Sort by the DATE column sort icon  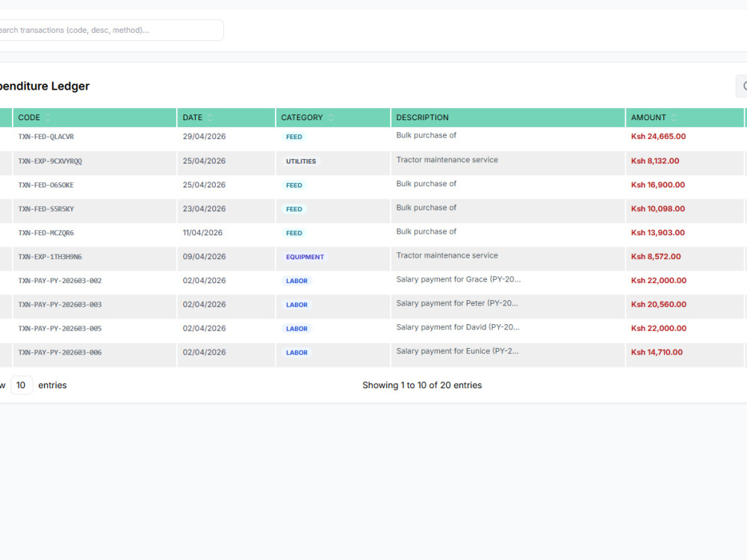tap(210, 118)
